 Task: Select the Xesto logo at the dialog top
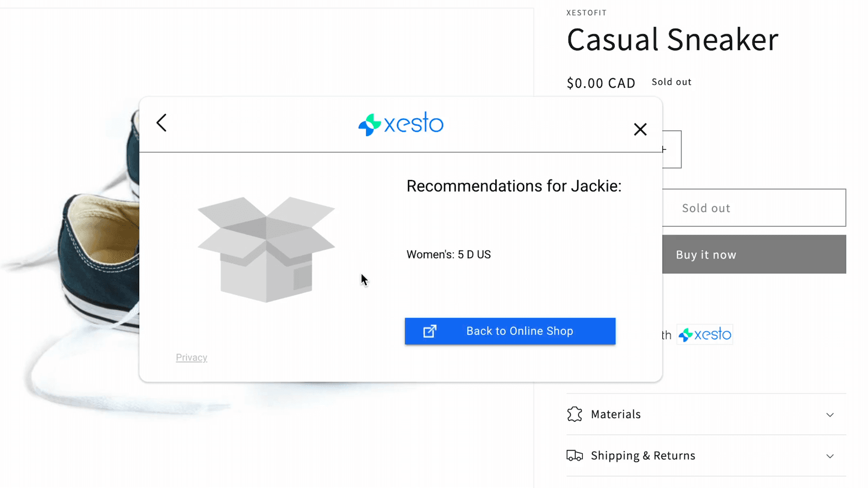click(x=401, y=124)
